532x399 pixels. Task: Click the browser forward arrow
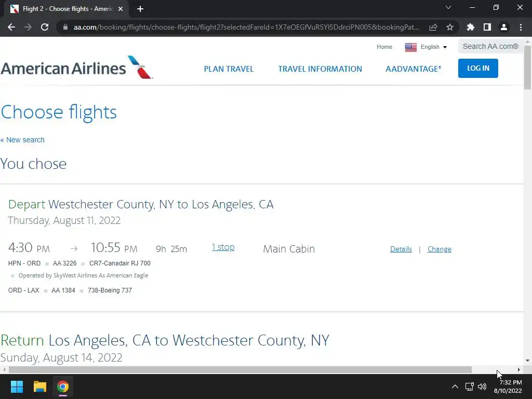(28, 27)
